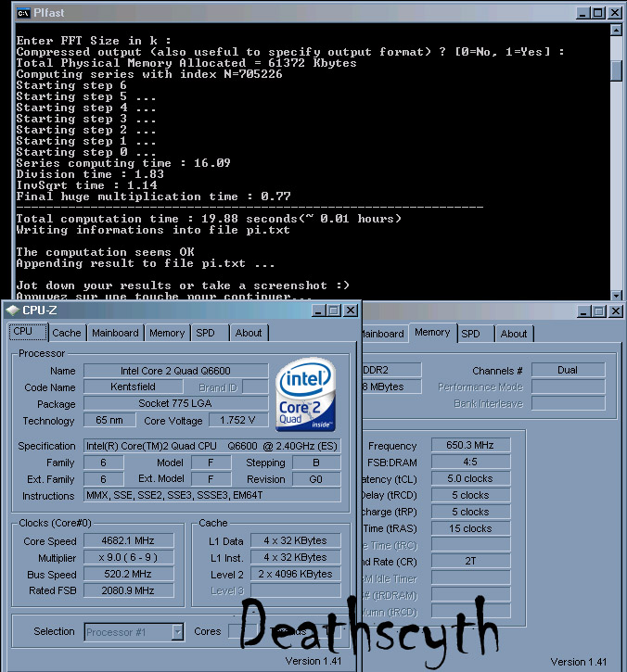The height and width of the screenshot is (672, 627).
Task: Click the empty Level 3 cache field
Action: (x=296, y=590)
